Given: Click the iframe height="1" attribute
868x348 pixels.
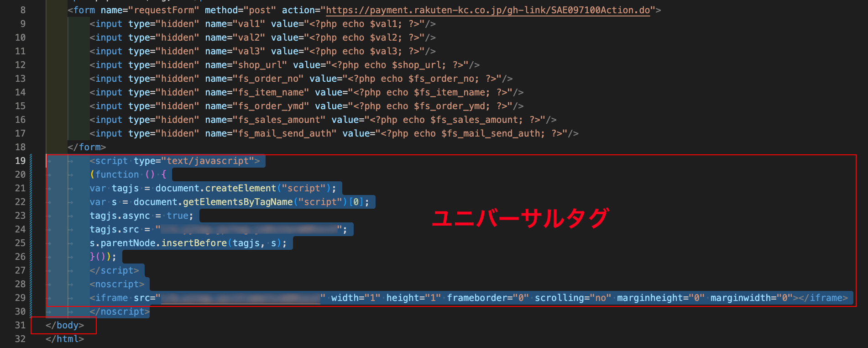Looking at the screenshot, I should [414, 298].
